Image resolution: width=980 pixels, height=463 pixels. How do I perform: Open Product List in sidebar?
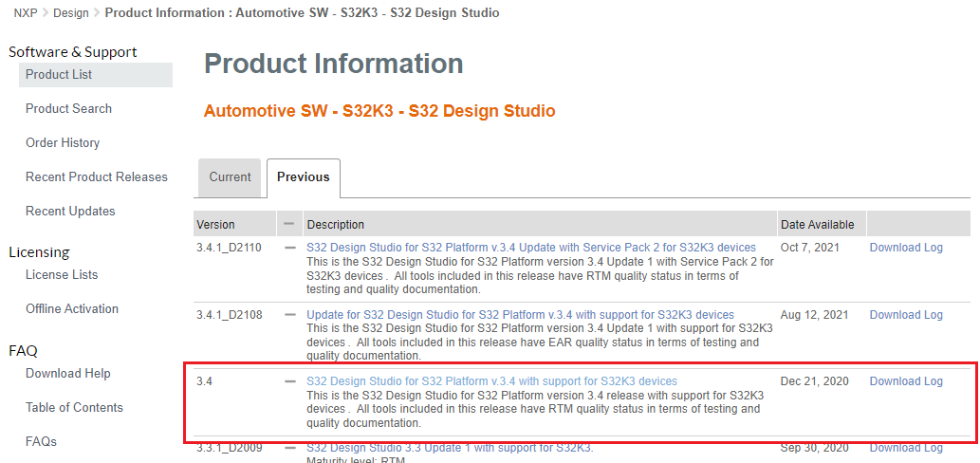[x=59, y=75]
